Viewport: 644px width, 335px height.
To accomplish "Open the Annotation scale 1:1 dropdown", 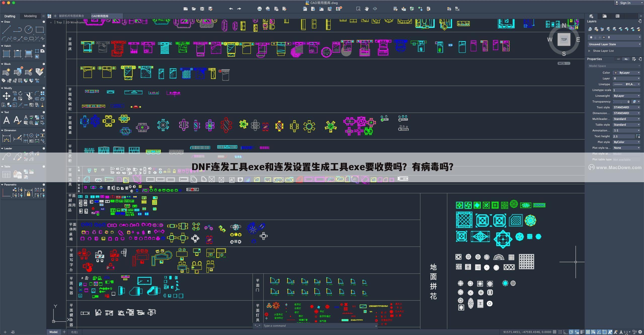I will point(626,130).
